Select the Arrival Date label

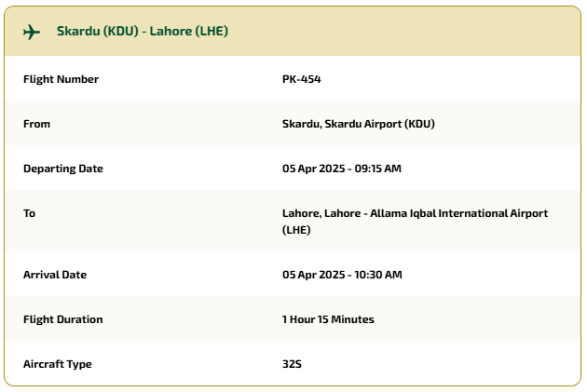(x=55, y=275)
